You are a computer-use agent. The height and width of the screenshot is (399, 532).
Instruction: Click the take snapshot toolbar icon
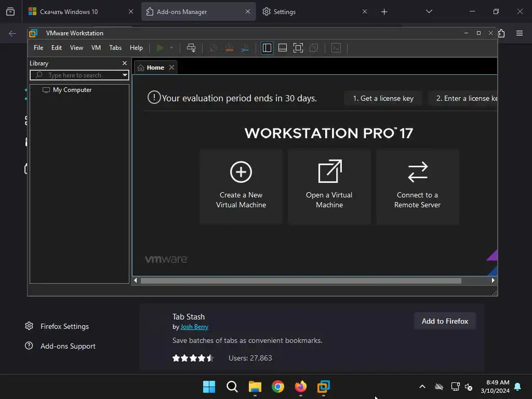point(213,48)
